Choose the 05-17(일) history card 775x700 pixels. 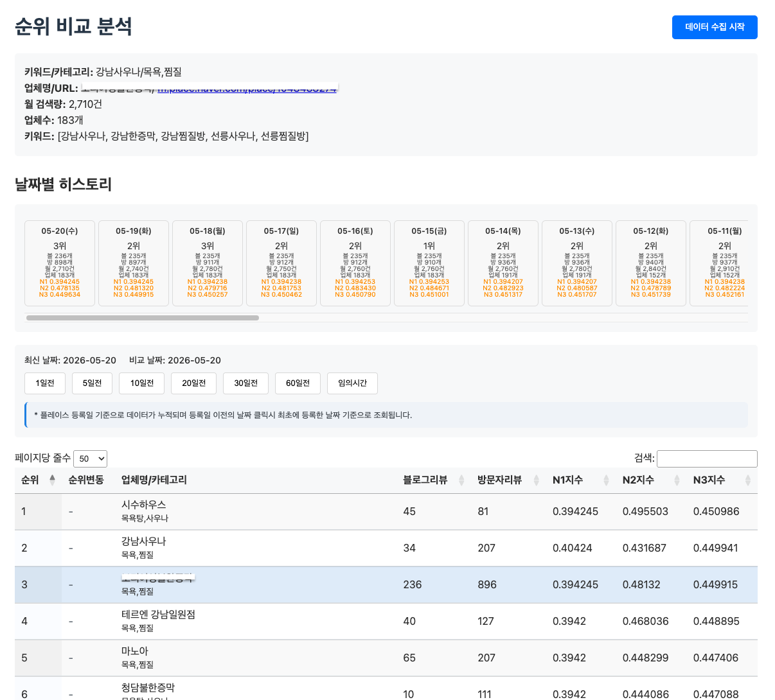coord(281,263)
